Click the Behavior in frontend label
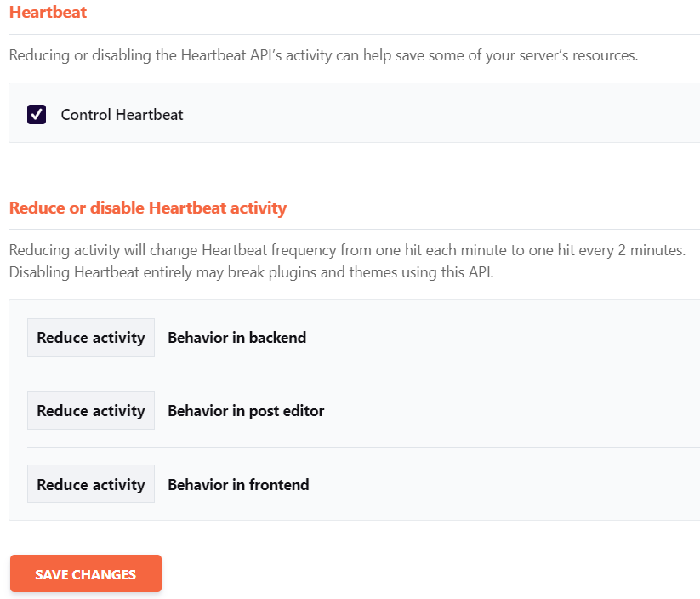Viewport: 700px width, 599px height. pos(237,483)
